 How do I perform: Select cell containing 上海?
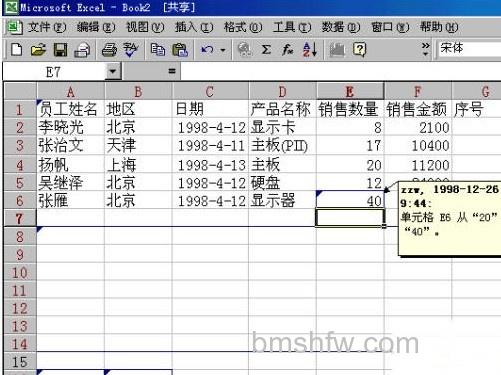[138, 165]
